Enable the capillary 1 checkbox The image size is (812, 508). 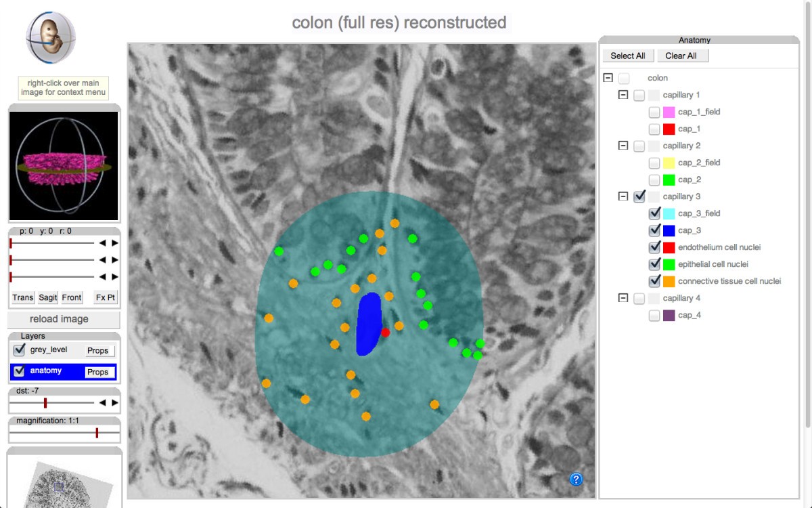pos(638,95)
